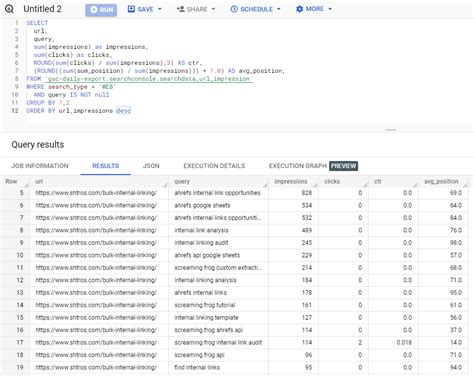Viewport: 474px width, 376px height.
Task: Click the 'desc' keyword in line 12
Action: pyautogui.click(x=123, y=110)
